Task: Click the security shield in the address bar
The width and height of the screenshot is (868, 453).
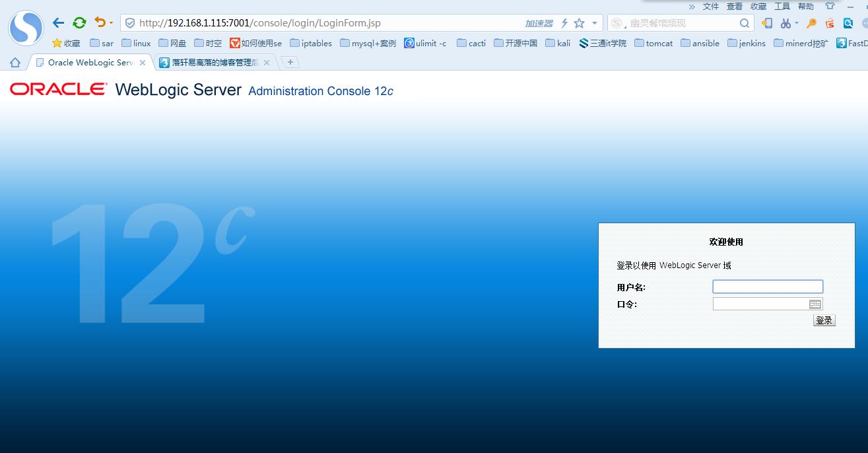Action: pyautogui.click(x=130, y=23)
